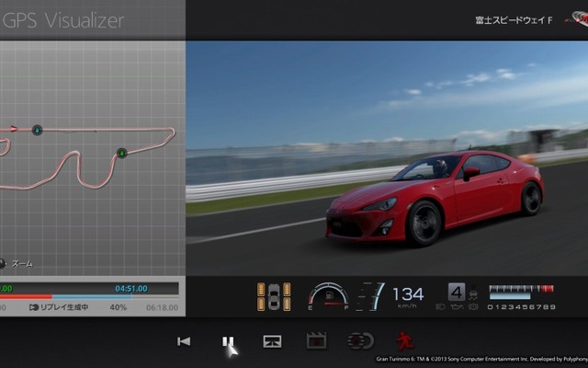
Task: Click the 富士スピードウェイ F track name
Action: (514, 20)
